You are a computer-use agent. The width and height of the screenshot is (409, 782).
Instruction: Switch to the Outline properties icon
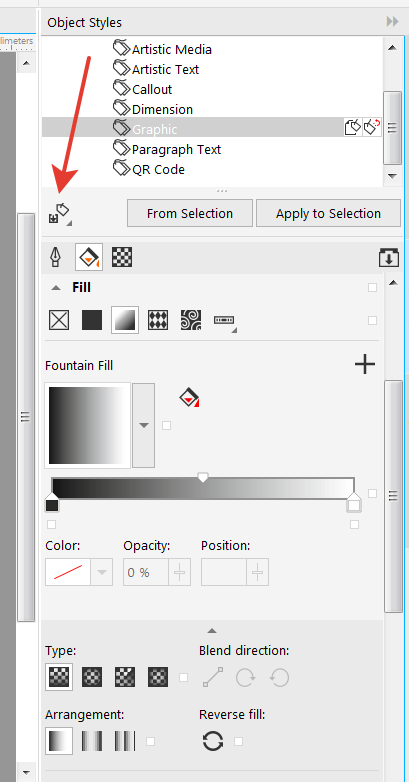click(54, 257)
